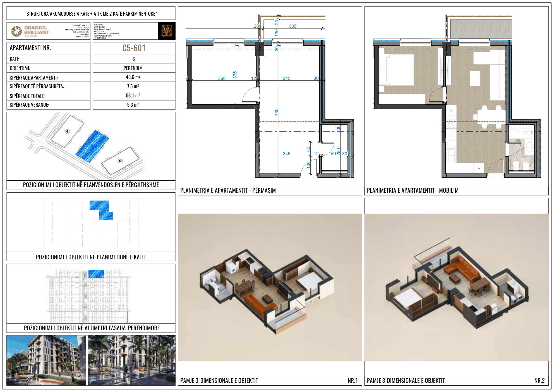The height and width of the screenshot is (392, 554).
Task: Click the 150 bathroom dimension
Action: [x=332, y=154]
